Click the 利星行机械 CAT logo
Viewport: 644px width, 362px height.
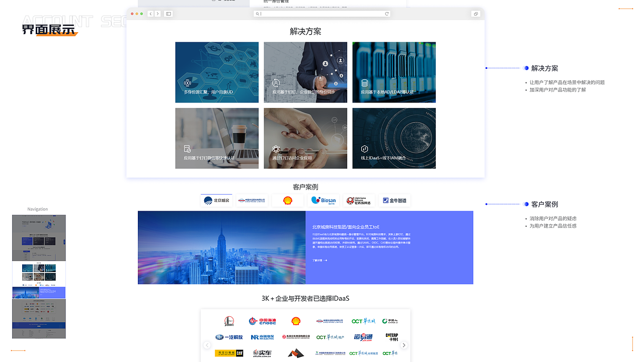pos(229,353)
